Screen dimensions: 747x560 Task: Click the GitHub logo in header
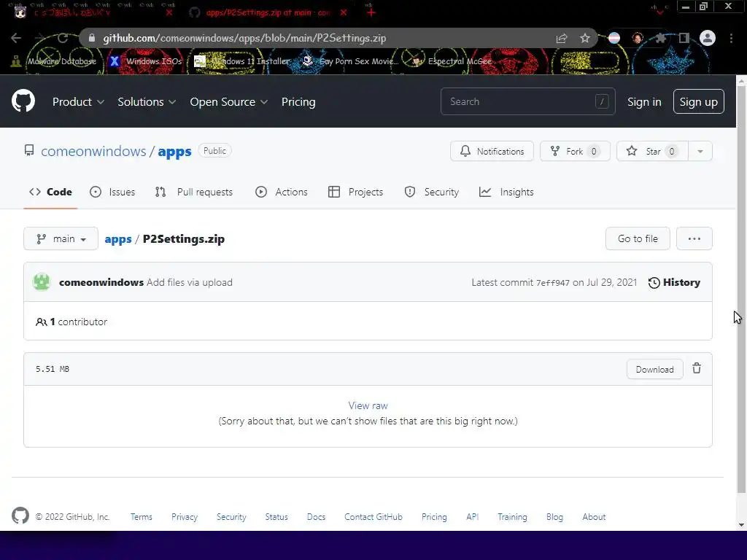[23, 101]
